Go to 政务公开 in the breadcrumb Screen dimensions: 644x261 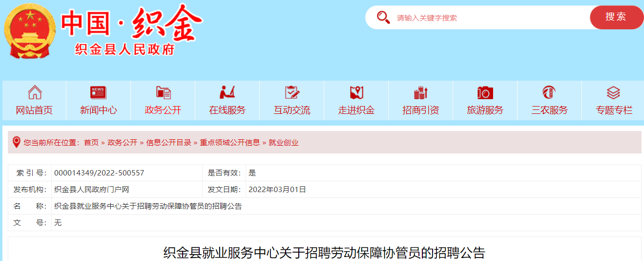point(123,143)
